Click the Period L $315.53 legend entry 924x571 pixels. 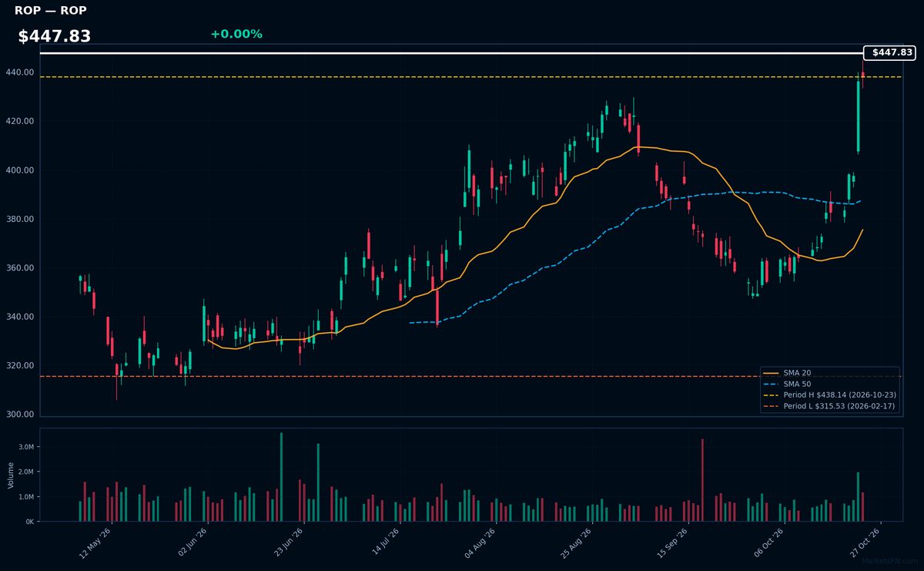click(x=829, y=405)
